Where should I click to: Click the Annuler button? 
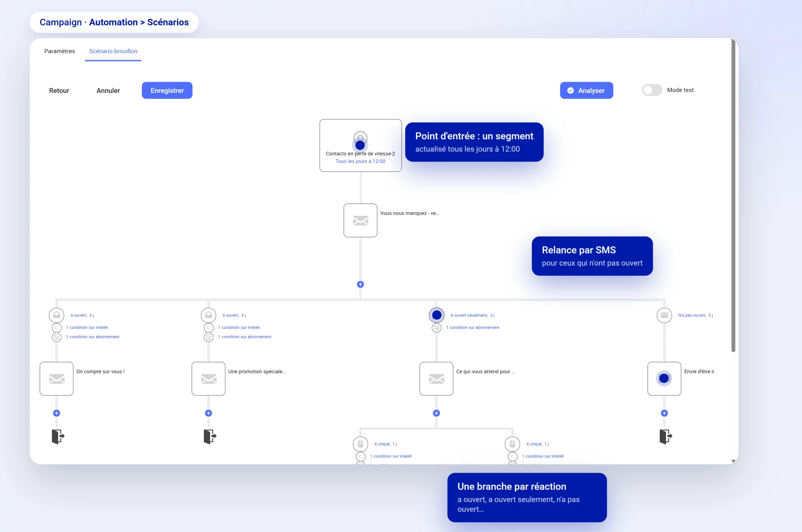[x=108, y=90]
